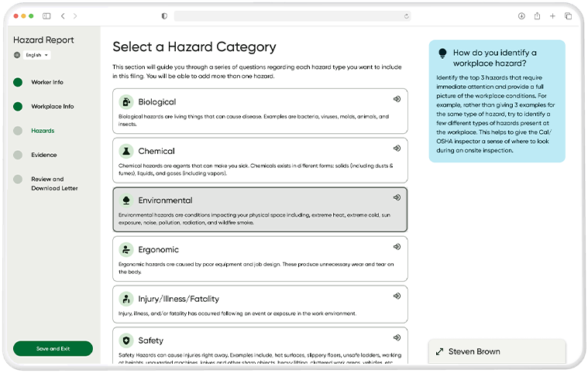588x373 pixels.
Task: Click Review and Download step circle
Action: click(x=18, y=179)
